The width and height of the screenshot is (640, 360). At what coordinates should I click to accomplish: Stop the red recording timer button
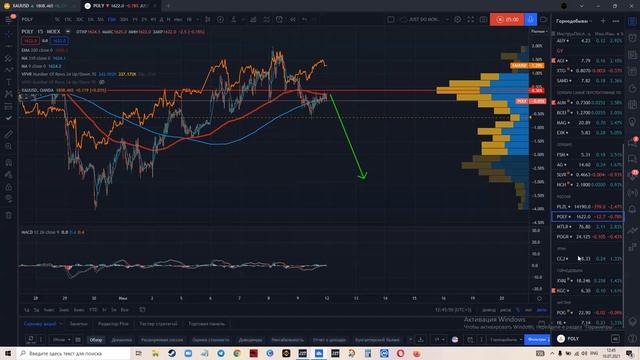click(507, 20)
